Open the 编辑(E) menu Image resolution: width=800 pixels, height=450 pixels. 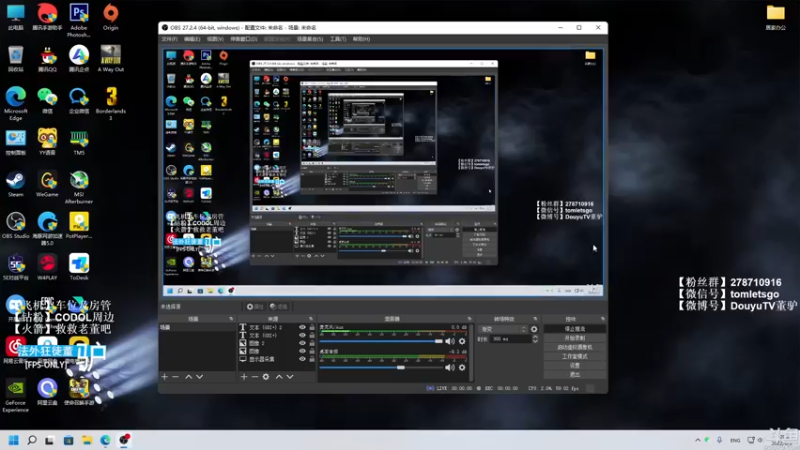(192, 39)
